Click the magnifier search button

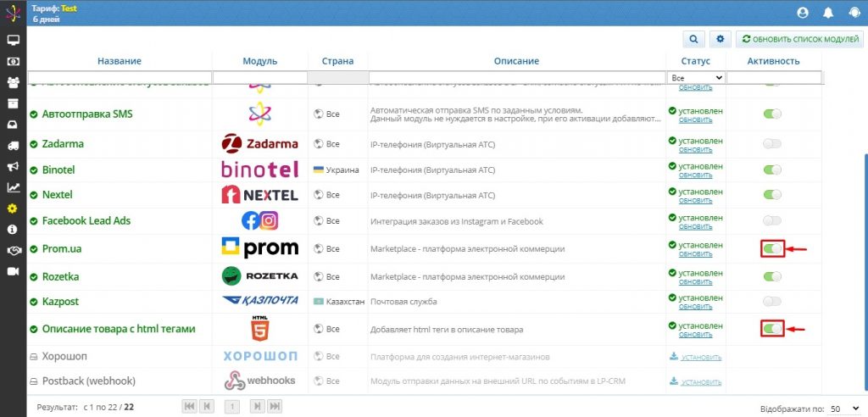click(693, 39)
